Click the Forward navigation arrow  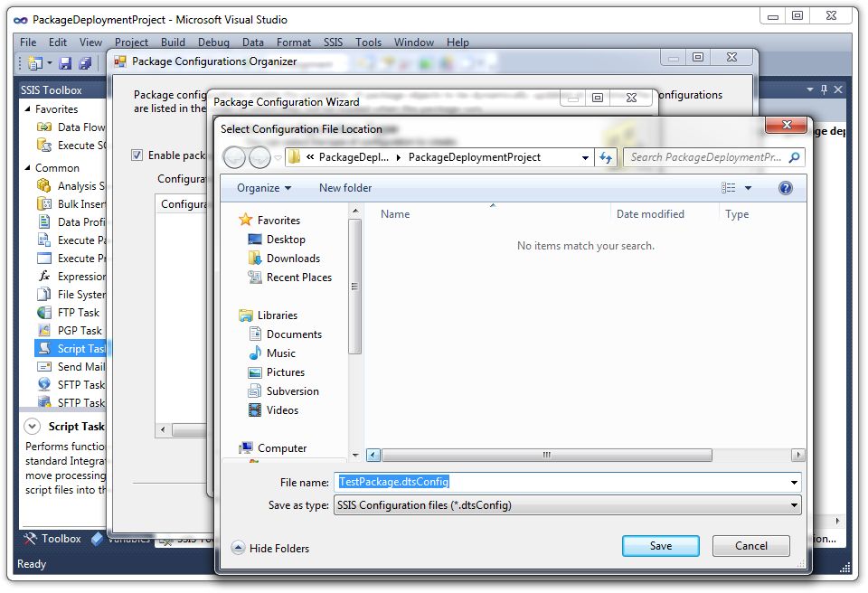click(259, 157)
